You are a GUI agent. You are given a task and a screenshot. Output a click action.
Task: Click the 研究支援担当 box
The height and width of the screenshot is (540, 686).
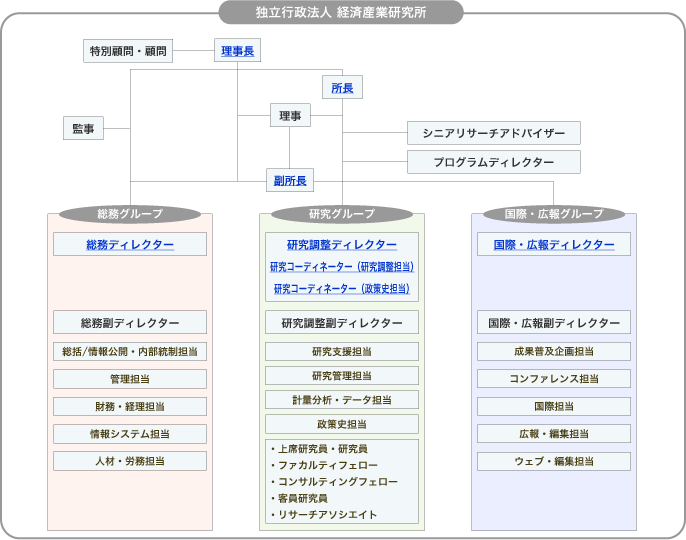342,351
